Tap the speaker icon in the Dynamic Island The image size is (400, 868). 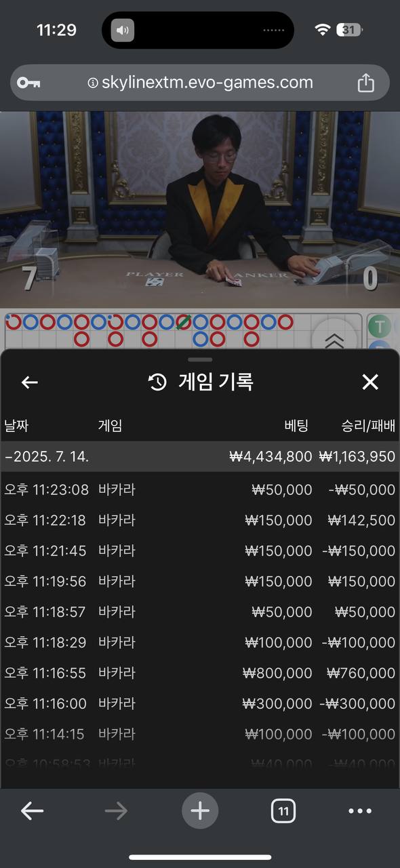tap(123, 30)
